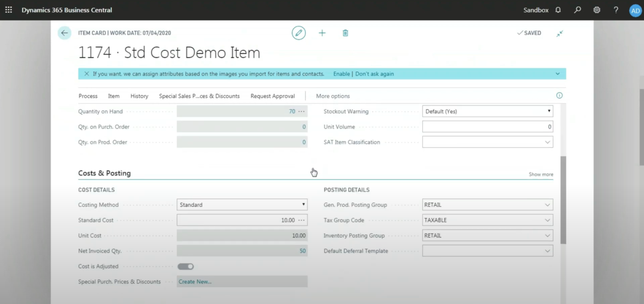
Task: Click the Create New... link
Action: (195, 282)
